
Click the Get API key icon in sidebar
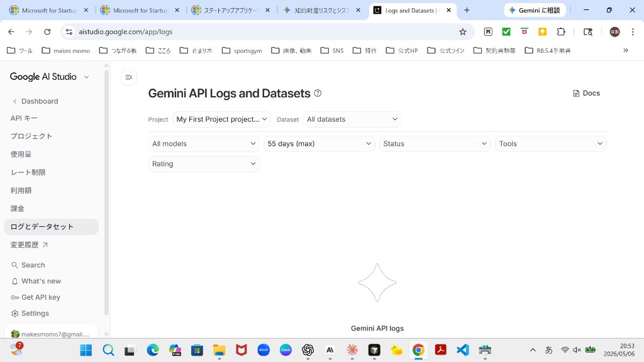15,297
